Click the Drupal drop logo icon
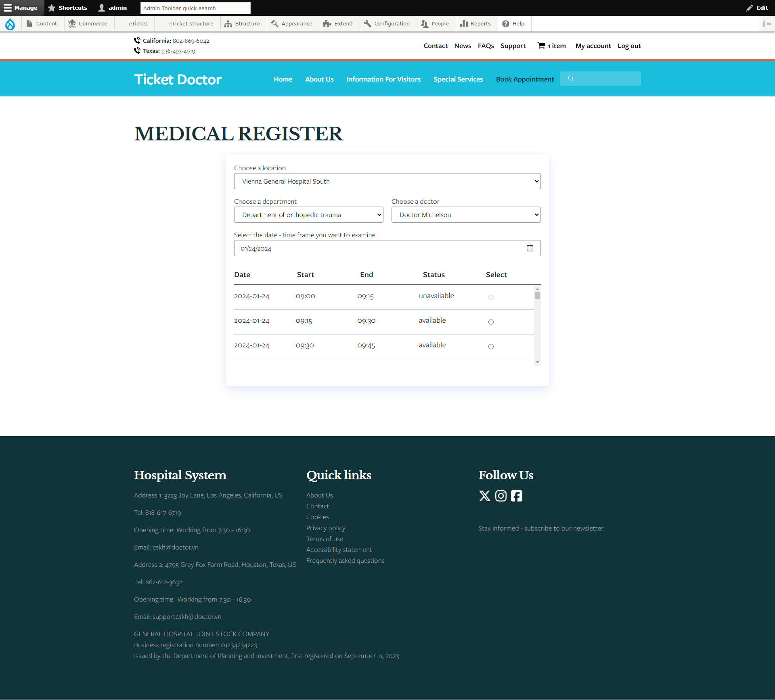The image size is (775, 700). click(x=10, y=24)
